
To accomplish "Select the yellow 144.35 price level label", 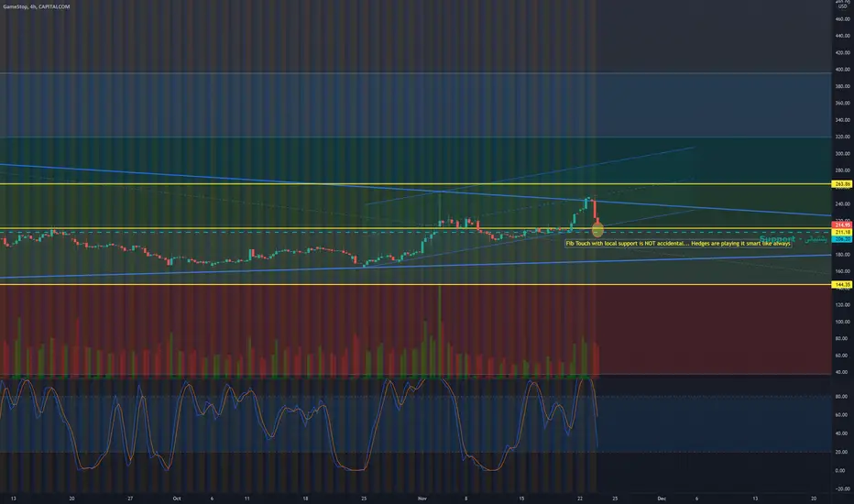I will pos(842,284).
